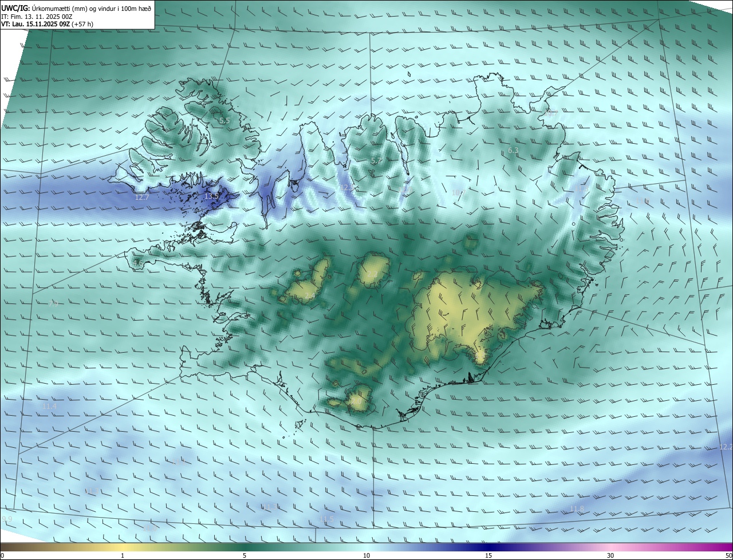The image size is (733, 560).
Task: Click the colorbar tick label 0
Action: point(2,555)
